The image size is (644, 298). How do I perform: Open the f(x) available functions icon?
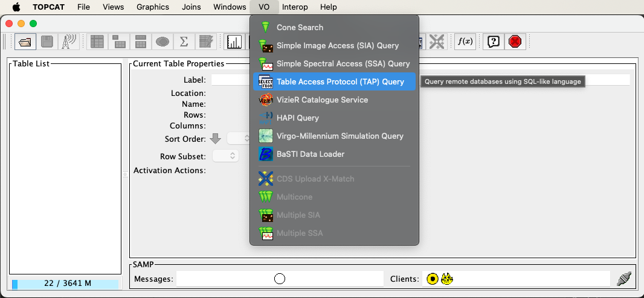coord(465,42)
